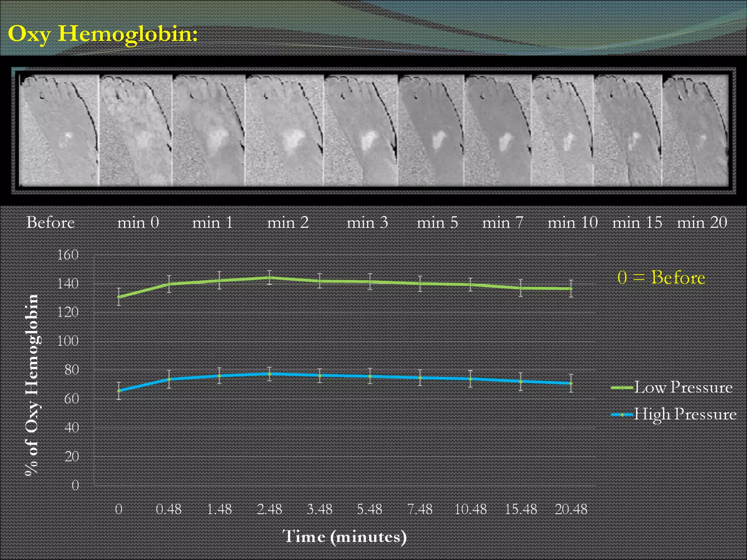Click the 'min 0' image label

click(x=138, y=222)
